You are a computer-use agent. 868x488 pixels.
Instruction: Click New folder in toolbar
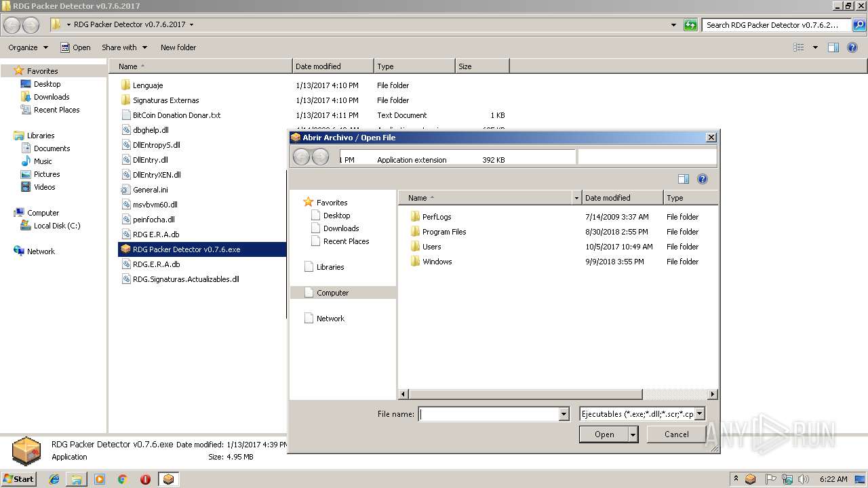tap(178, 47)
